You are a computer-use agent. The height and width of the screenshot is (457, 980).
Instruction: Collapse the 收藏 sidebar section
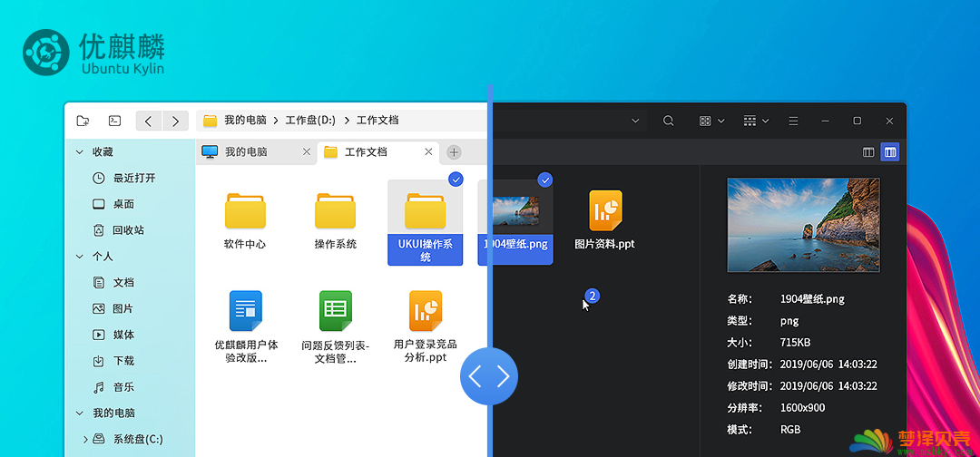coord(79,151)
